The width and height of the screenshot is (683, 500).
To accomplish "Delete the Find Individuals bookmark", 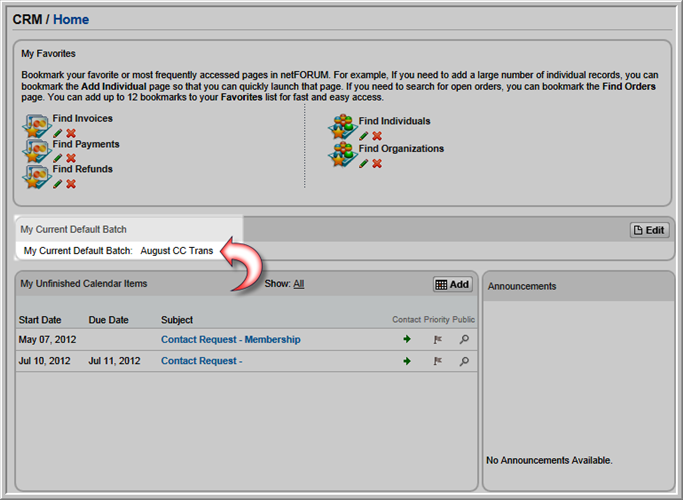I will click(377, 136).
